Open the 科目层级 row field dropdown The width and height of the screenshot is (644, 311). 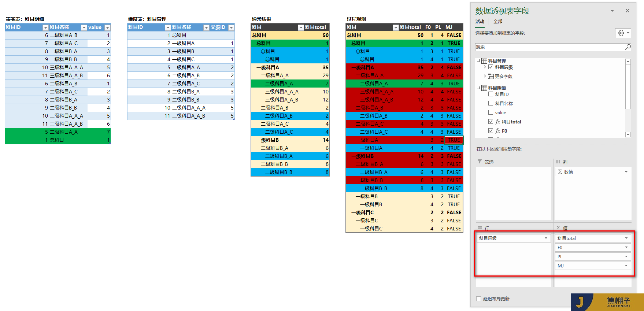(x=546, y=238)
